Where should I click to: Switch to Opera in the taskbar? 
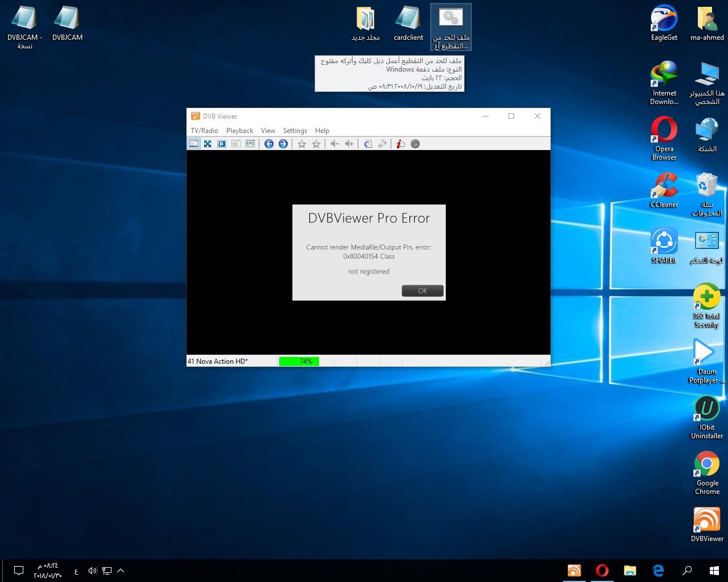(602, 571)
